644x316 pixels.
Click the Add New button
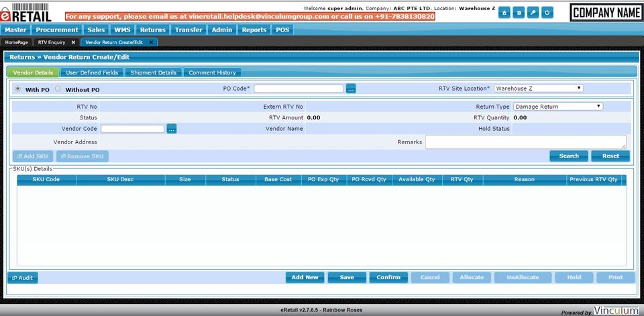point(305,277)
